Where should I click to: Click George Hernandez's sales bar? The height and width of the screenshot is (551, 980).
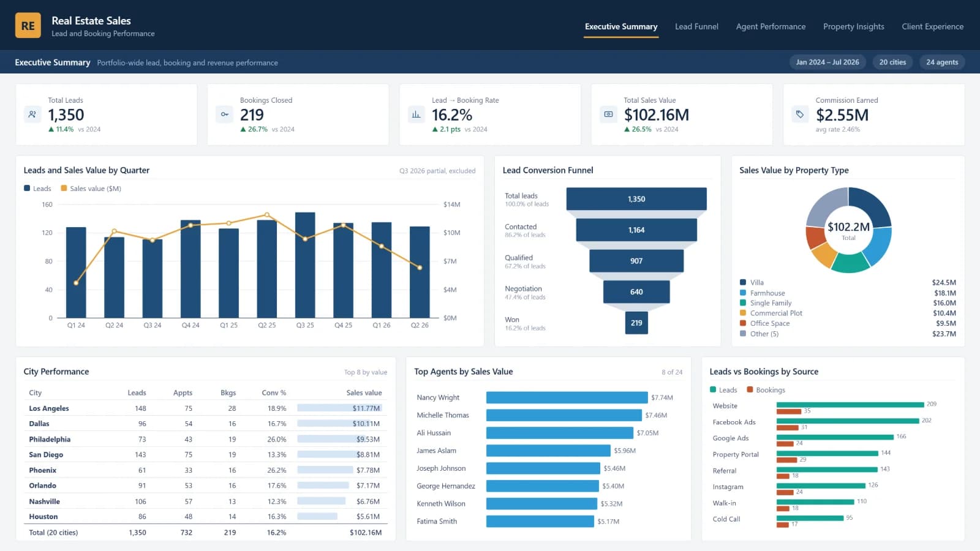point(543,486)
